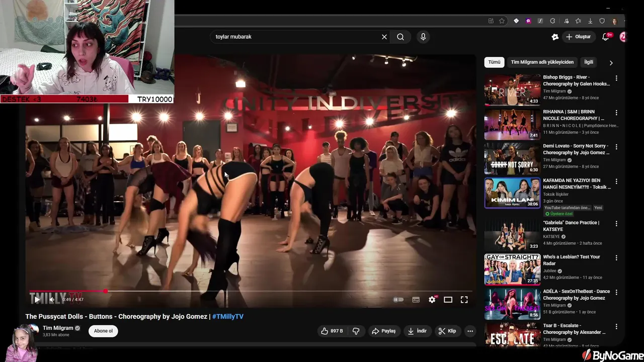Screen dimensions: 644x362
Task: Open options menu for Who's a Lesbian video
Action: [x=616, y=257]
